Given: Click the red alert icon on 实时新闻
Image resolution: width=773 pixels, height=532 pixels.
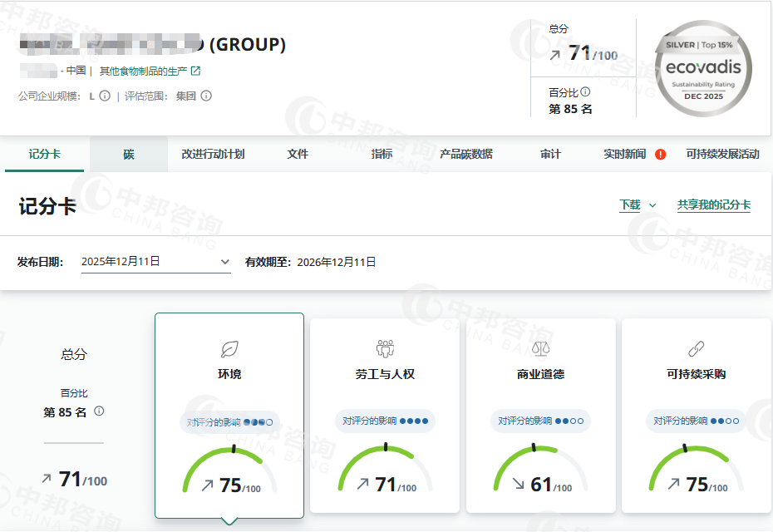Looking at the screenshot, I should (660, 155).
